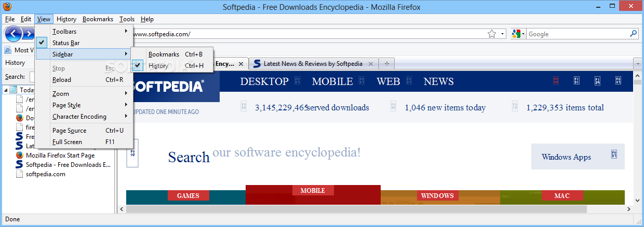Choose Page Source from the View menu
Image resolution: width=644 pixels, height=227 pixels.
(85, 131)
